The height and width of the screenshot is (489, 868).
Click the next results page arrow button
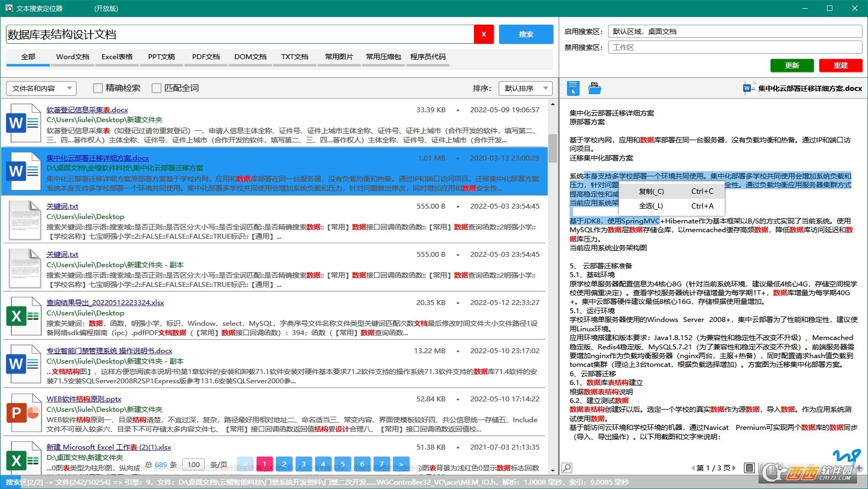coord(401,464)
